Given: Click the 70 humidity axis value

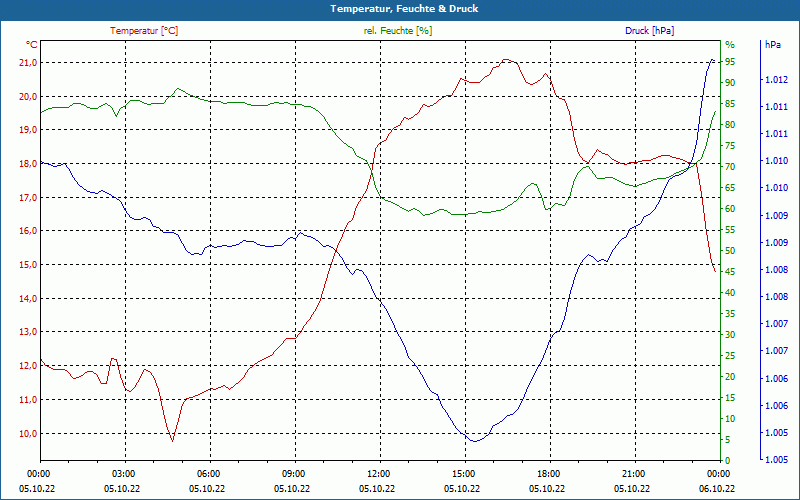Looking at the screenshot, I should [x=730, y=167].
